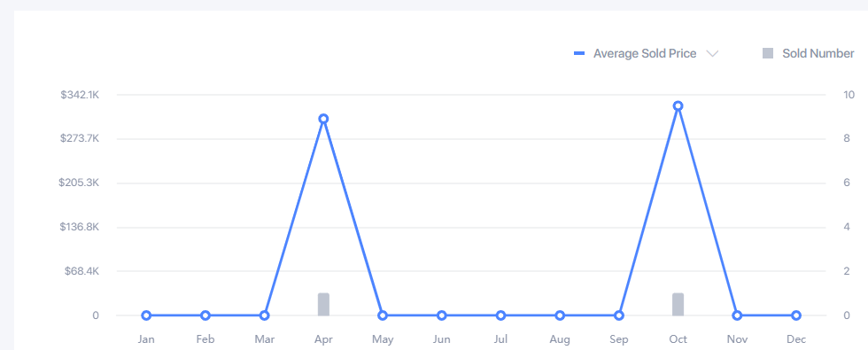This screenshot has width=868, height=350.
Task: Select the June data point marker
Action: coord(442,315)
